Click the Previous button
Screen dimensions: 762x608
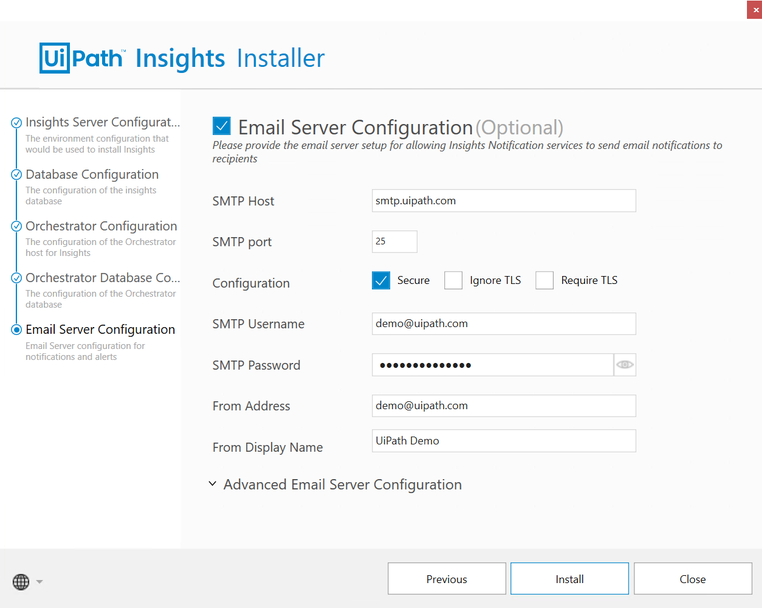point(447,579)
